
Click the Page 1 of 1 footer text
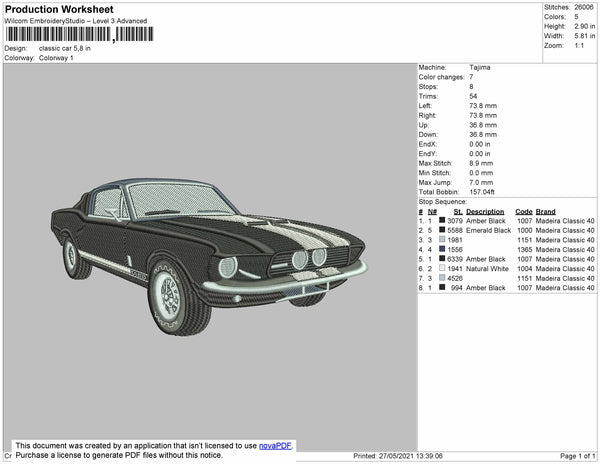tap(574, 456)
